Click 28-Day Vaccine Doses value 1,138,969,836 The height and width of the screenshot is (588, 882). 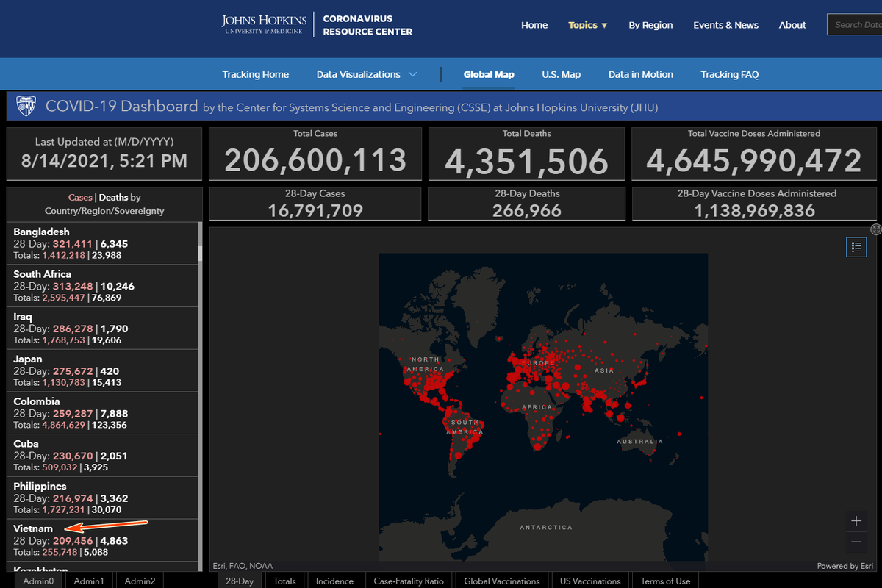pyautogui.click(x=756, y=211)
